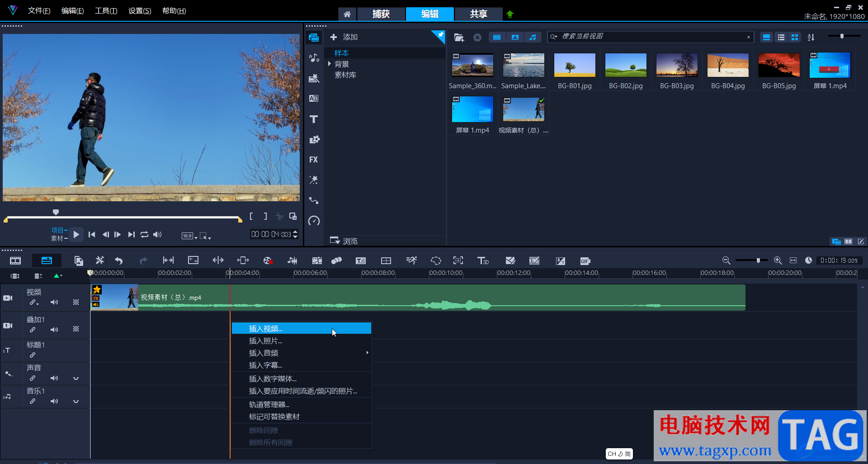
Task: Open the FX filter library
Action: point(314,160)
